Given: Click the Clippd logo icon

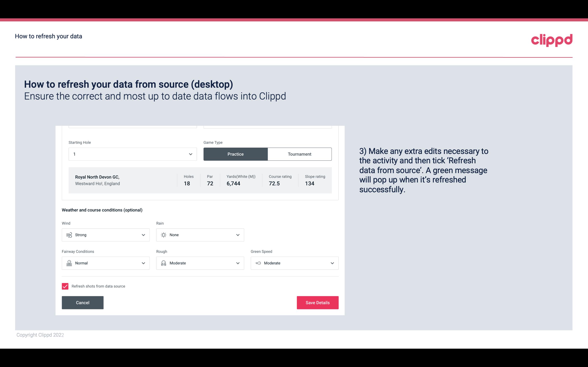Looking at the screenshot, I should [552, 39].
